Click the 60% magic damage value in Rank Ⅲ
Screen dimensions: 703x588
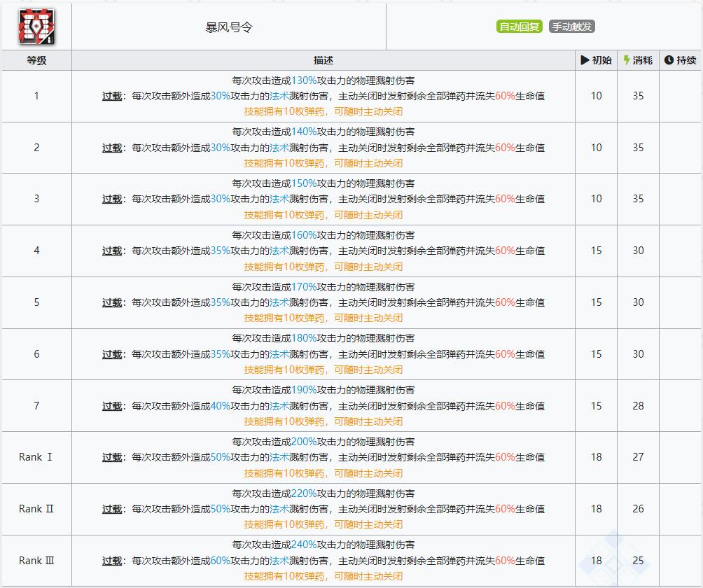point(220,561)
